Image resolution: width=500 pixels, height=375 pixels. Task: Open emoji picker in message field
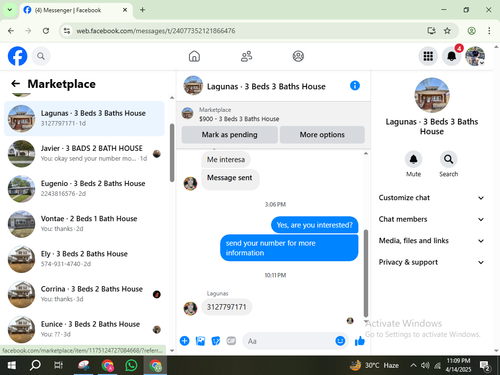(x=340, y=341)
